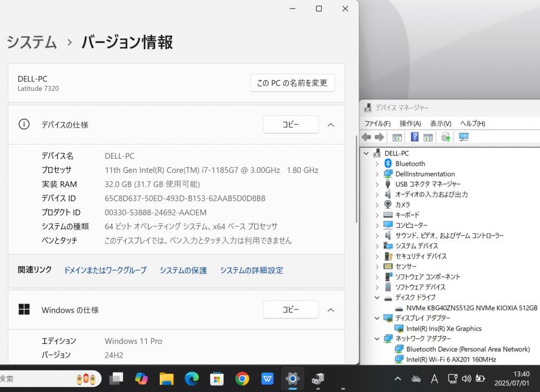Copy device specs with デバイスの仕様 コピー button

tap(291, 124)
